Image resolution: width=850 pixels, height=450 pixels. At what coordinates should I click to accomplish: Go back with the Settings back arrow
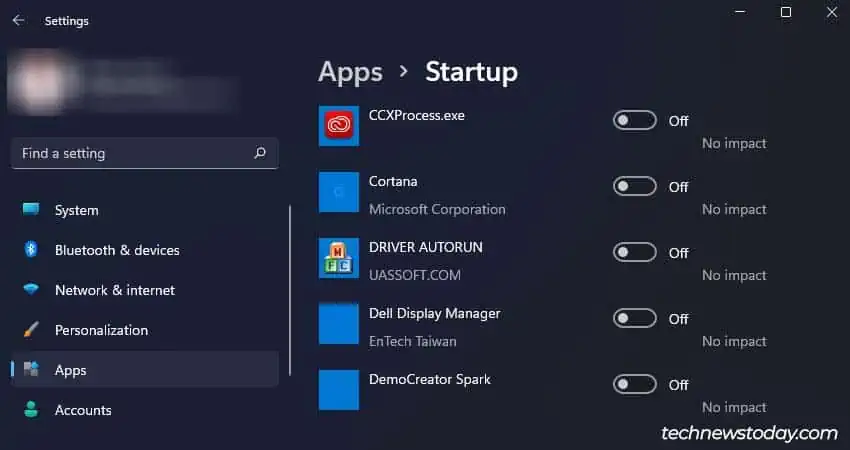(x=18, y=21)
